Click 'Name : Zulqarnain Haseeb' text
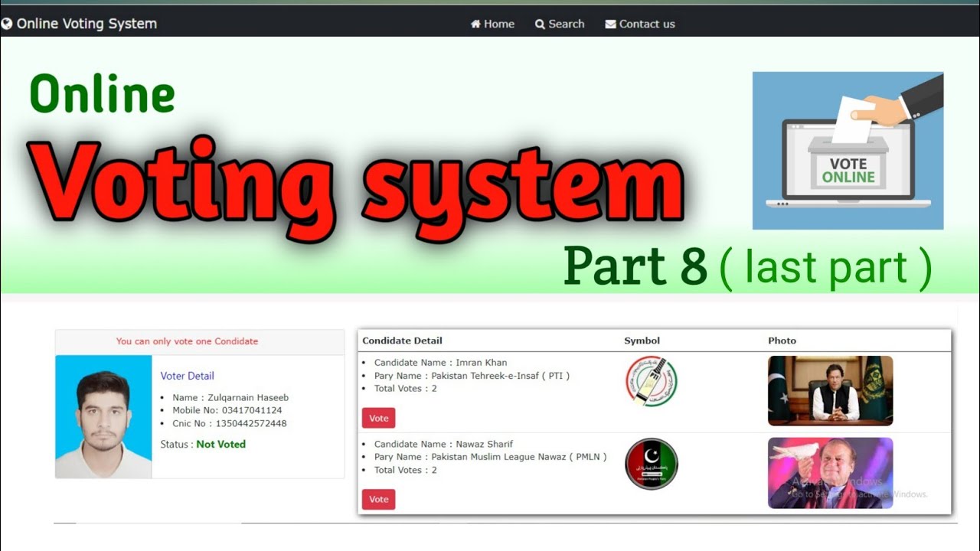 tap(230, 397)
